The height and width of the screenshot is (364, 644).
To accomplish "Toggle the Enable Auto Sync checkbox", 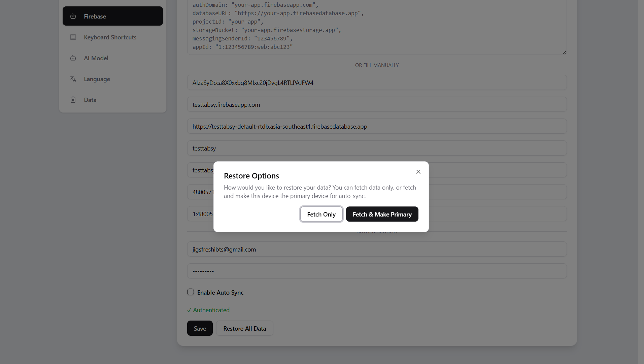I will 191,292.
